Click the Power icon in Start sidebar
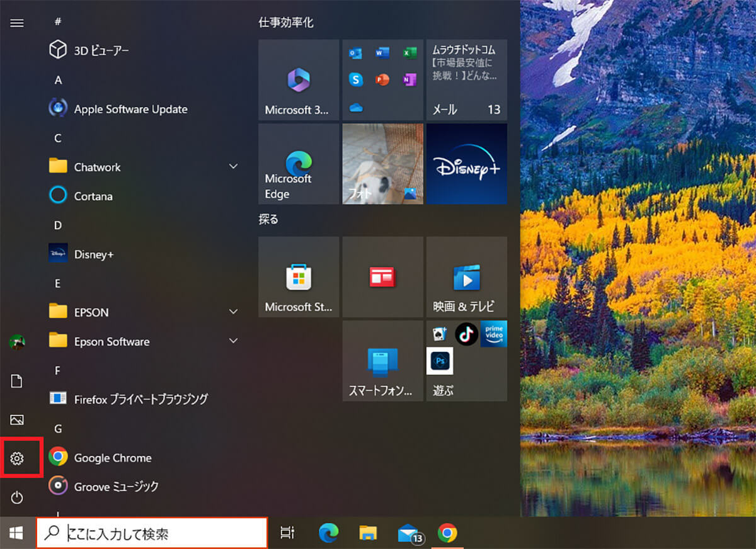This screenshot has width=756, height=549. [x=17, y=498]
